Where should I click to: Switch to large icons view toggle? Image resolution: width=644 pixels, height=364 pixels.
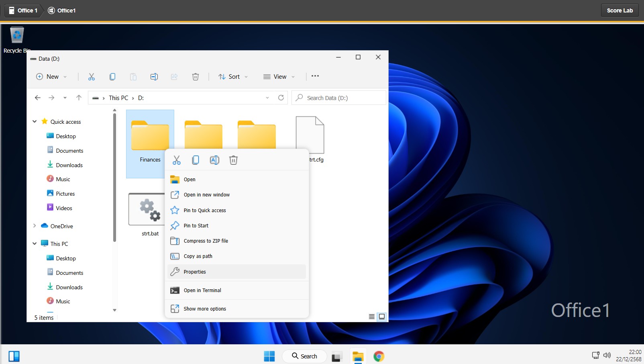pyautogui.click(x=382, y=317)
